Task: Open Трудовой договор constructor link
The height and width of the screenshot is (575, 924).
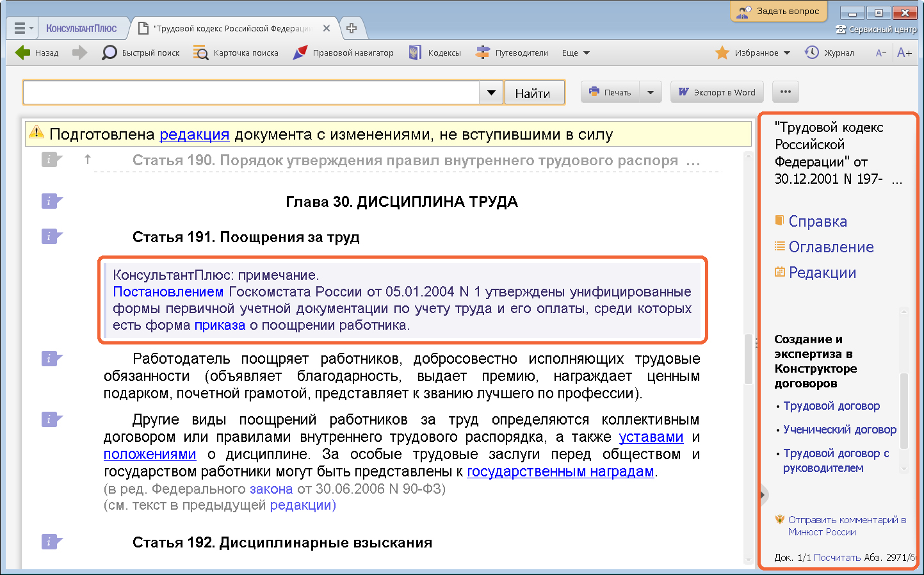Action: pos(831,406)
